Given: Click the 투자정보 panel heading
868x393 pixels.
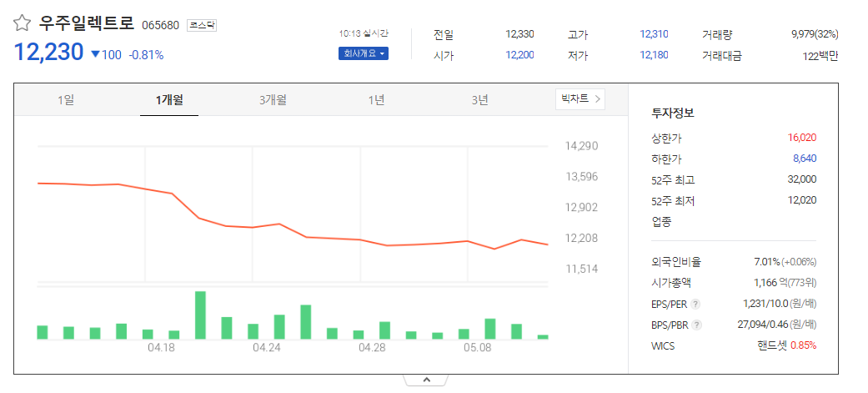Looking at the screenshot, I should tap(673, 113).
